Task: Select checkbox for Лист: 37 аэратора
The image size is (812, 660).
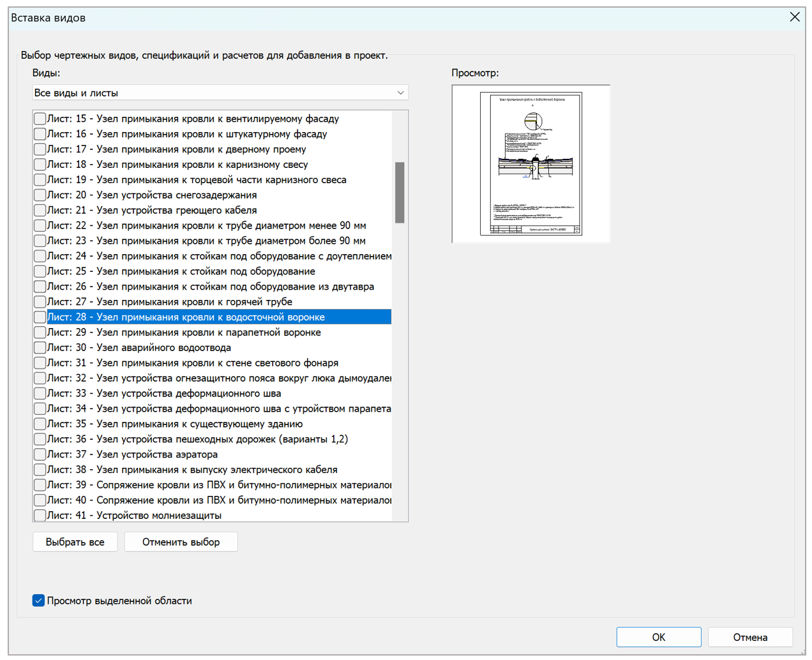Action: (40, 454)
